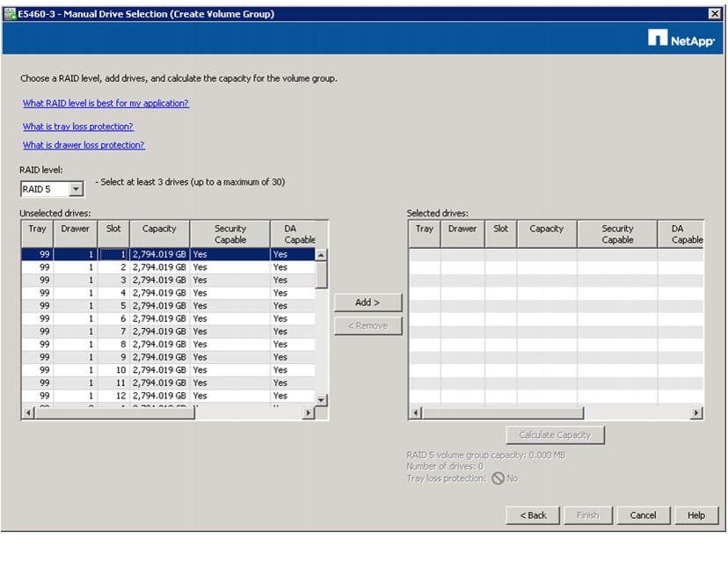
Task: Click left scroll arrow under Selected drives
Action: pyautogui.click(x=416, y=412)
